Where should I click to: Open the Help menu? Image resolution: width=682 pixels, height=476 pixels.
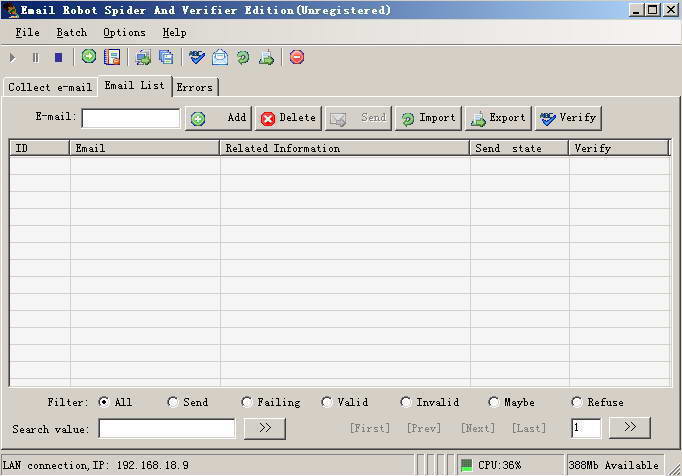coord(174,33)
